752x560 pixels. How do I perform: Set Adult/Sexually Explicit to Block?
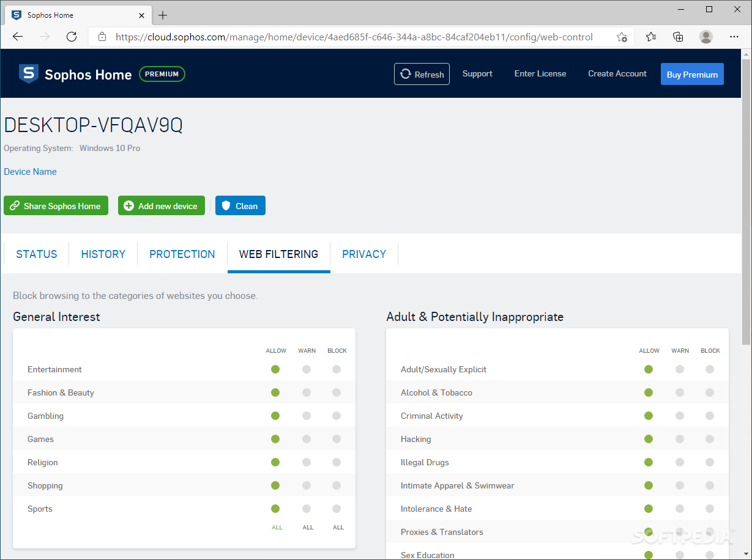tap(710, 369)
